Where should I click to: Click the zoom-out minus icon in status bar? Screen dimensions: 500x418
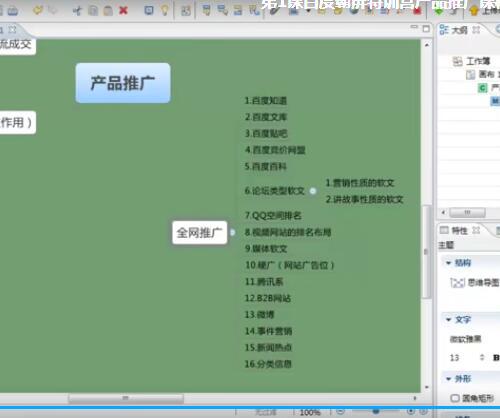pyautogui.click(x=340, y=412)
